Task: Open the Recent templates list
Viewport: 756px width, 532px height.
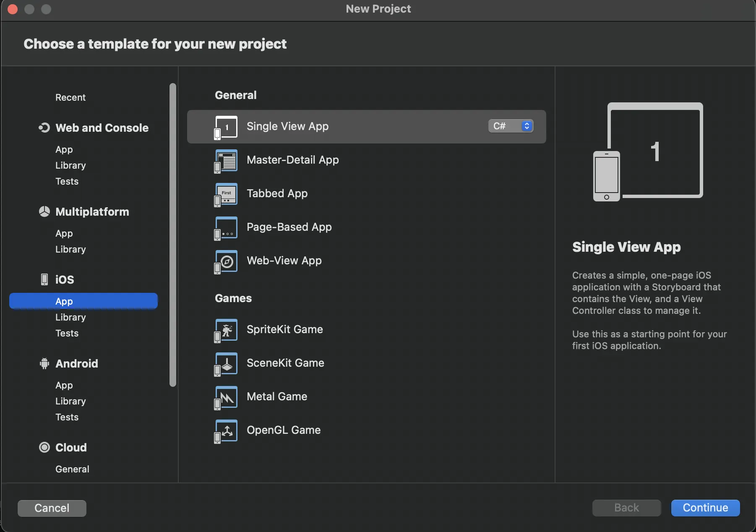Action: pos(70,97)
